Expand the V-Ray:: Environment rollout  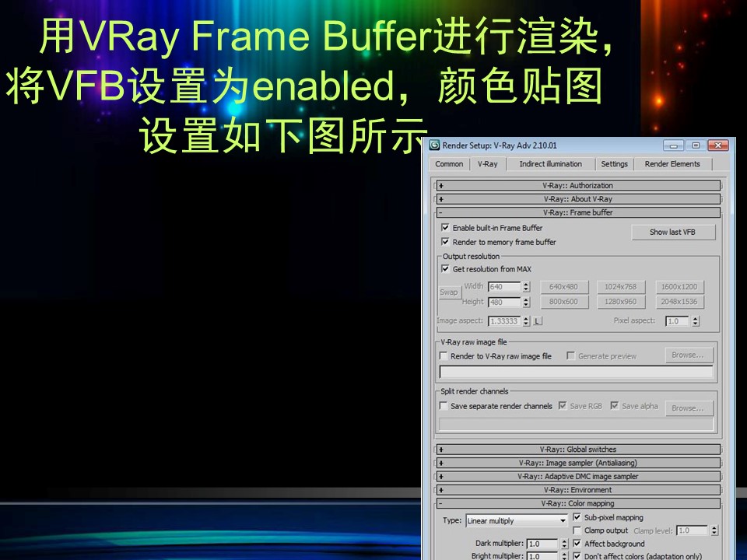point(578,489)
